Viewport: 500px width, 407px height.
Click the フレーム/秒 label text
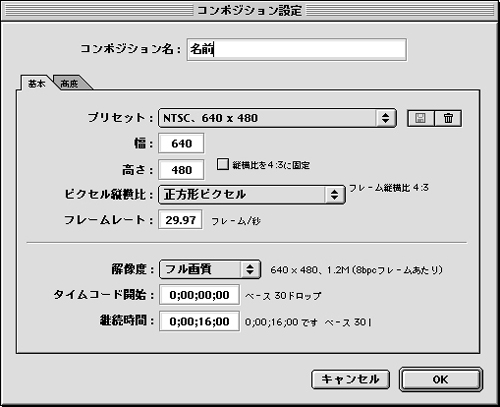click(236, 221)
